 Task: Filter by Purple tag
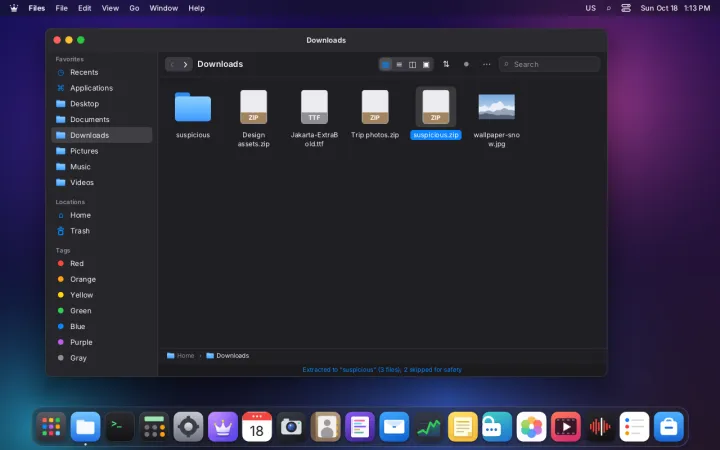pos(101,342)
